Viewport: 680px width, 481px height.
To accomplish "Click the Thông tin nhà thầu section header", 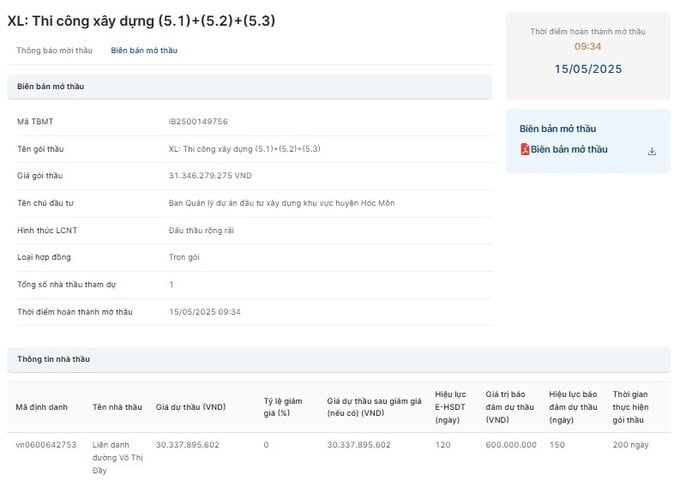I will point(339,359).
